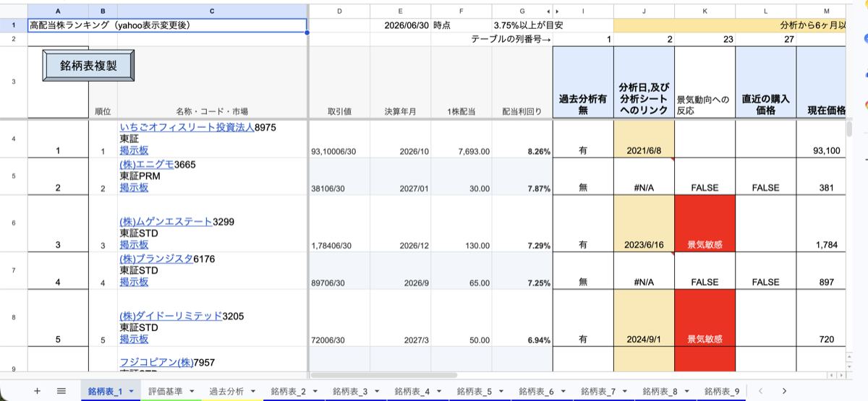Open the (株)ダイドーリミテッド link

171,316
